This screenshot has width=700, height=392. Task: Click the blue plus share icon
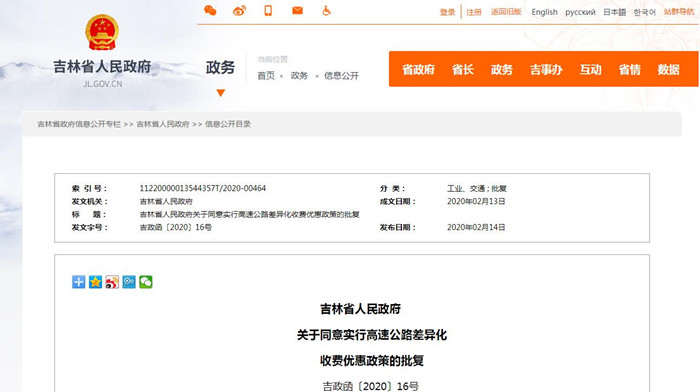pyautogui.click(x=79, y=282)
